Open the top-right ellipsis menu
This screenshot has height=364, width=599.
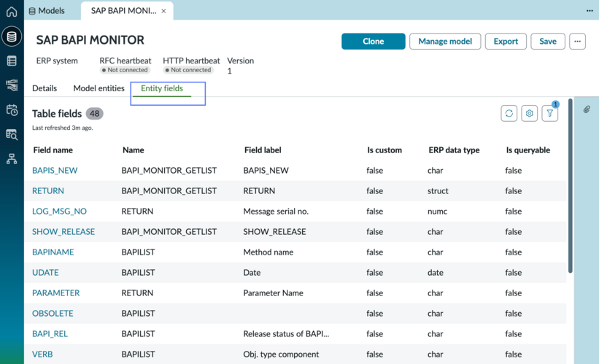[590, 11]
